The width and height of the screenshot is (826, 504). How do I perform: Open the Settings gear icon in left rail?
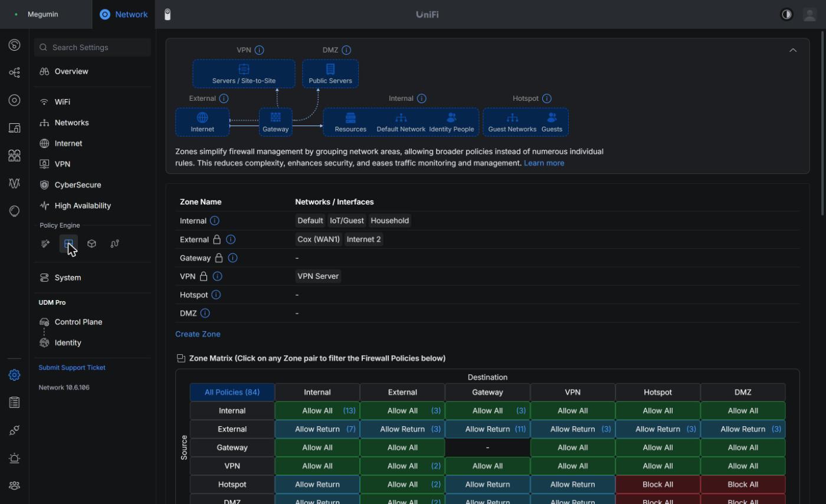coord(15,375)
